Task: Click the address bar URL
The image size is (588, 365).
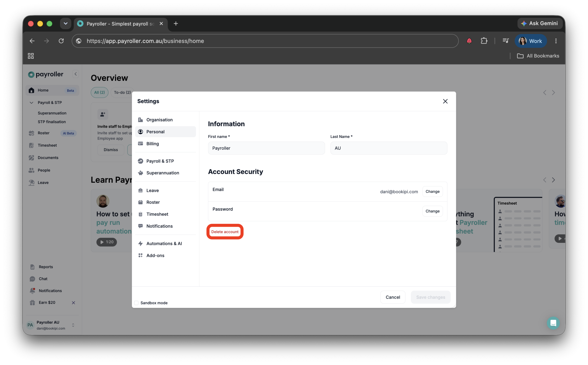Action: 145,41
